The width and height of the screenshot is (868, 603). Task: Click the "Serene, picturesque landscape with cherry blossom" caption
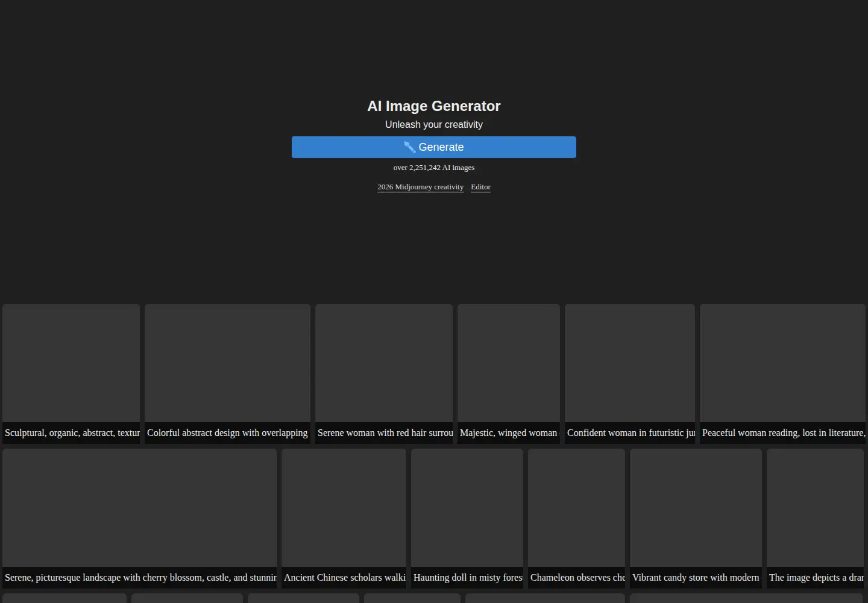(140, 578)
